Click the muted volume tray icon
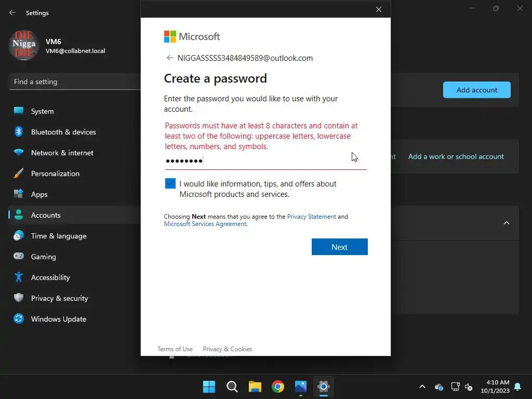The width and height of the screenshot is (532, 399). tap(469, 387)
